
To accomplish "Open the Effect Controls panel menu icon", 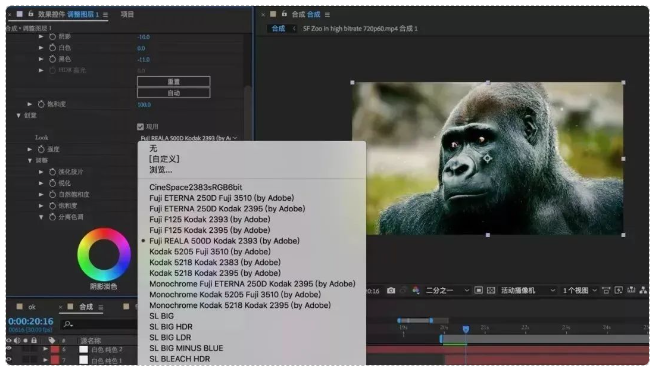I will coord(105,15).
